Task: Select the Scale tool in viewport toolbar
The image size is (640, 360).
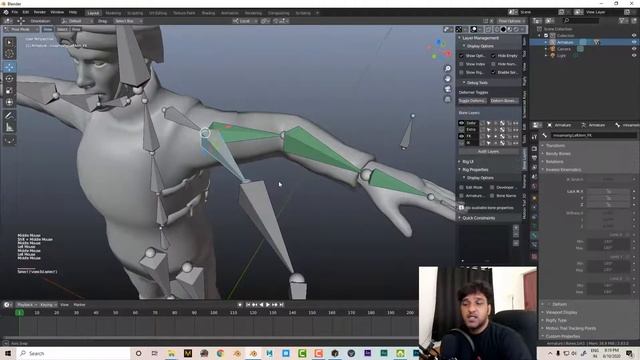Action: tap(9, 91)
